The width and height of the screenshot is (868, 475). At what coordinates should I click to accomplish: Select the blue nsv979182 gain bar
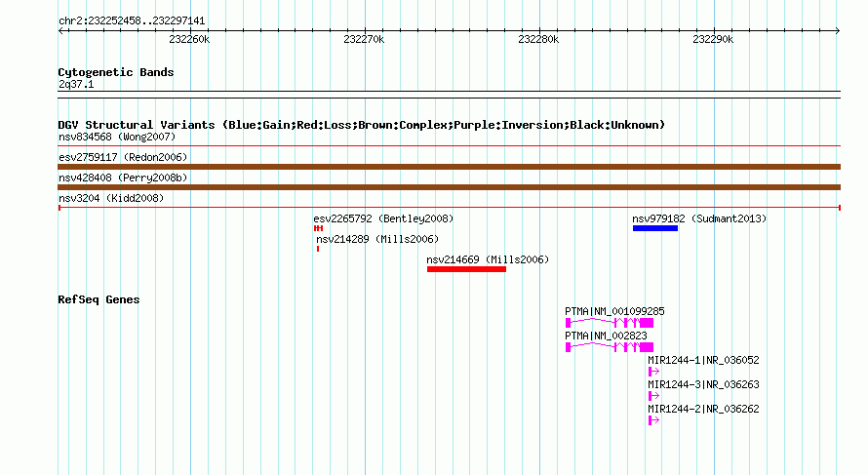click(x=655, y=228)
